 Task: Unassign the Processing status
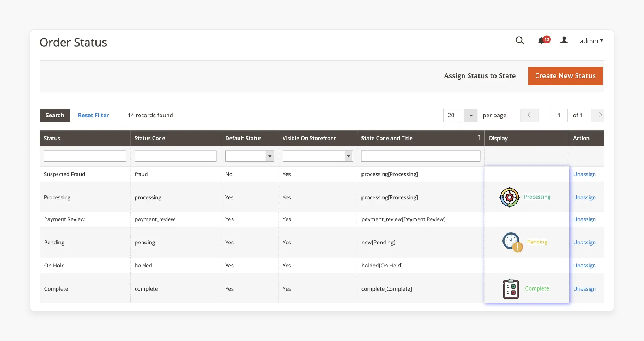[584, 197]
